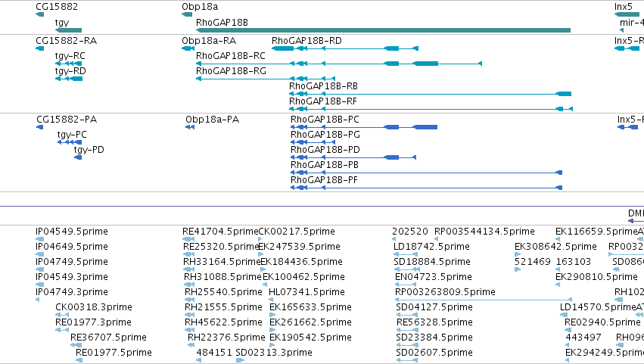Select EST RH45622.5prime
Screen dimensions: 644x364
click(x=223, y=323)
